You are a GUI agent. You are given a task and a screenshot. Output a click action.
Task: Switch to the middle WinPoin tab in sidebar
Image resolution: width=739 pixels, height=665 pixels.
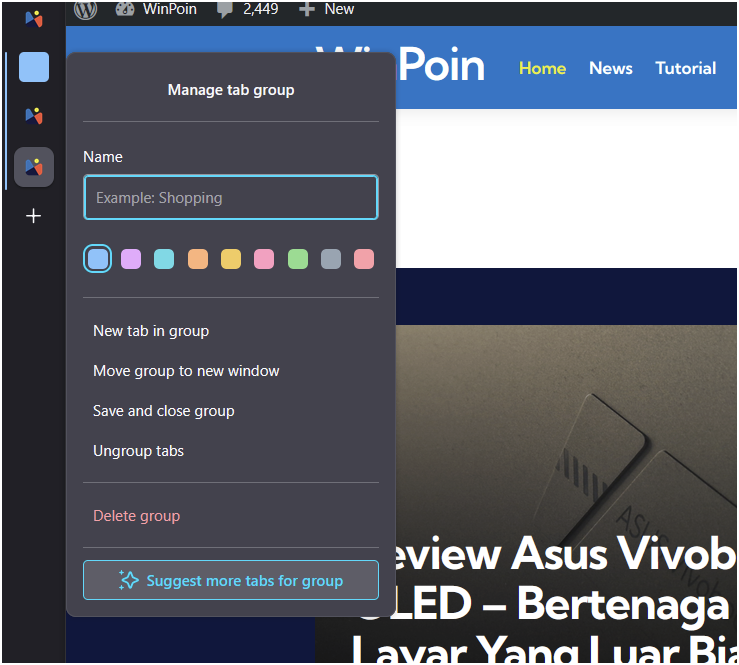[34, 115]
